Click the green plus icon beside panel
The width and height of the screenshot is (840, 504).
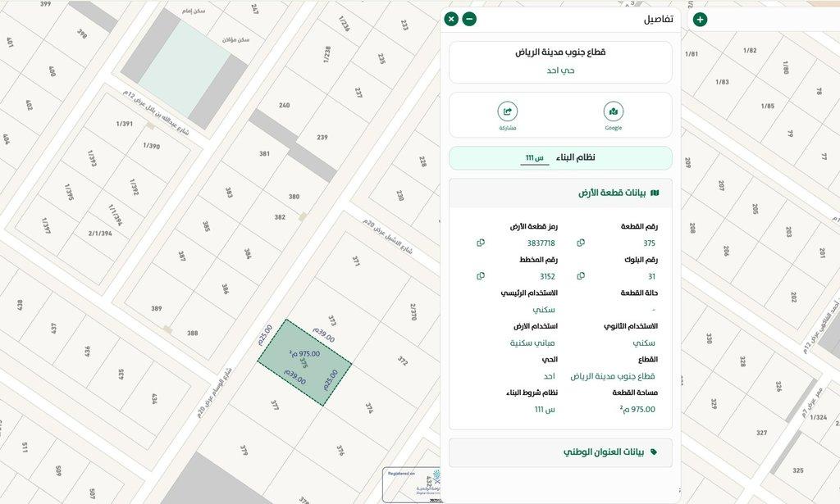(700, 20)
